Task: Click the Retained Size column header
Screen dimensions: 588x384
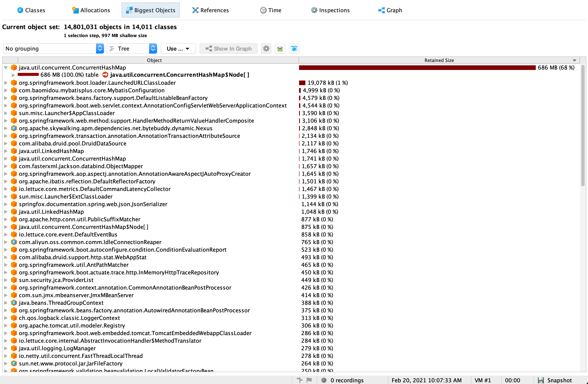Action: click(x=439, y=60)
